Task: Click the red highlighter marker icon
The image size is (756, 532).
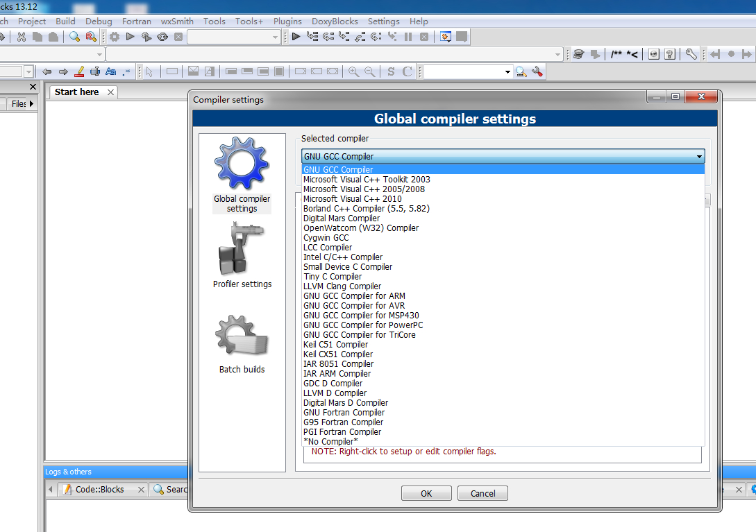Action: (x=79, y=71)
